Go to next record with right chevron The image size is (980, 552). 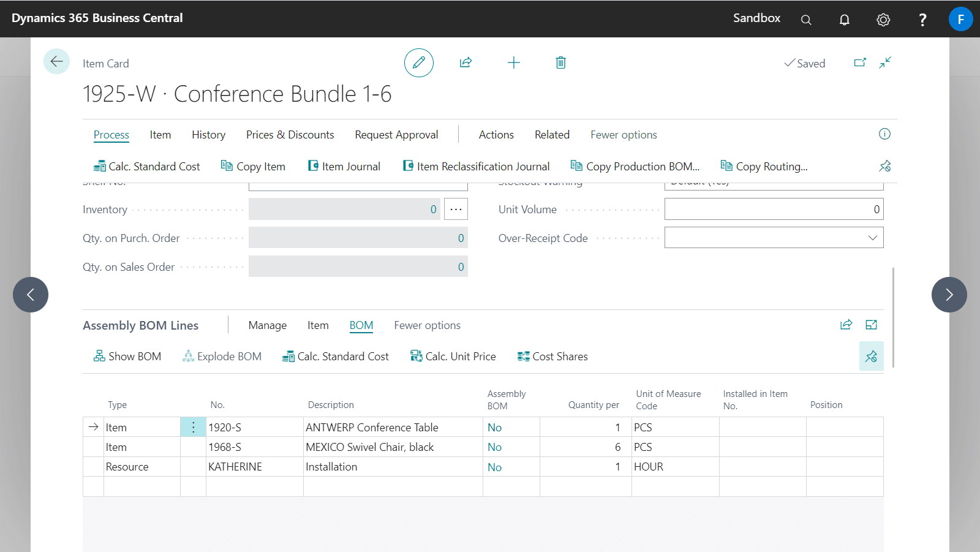(x=949, y=295)
